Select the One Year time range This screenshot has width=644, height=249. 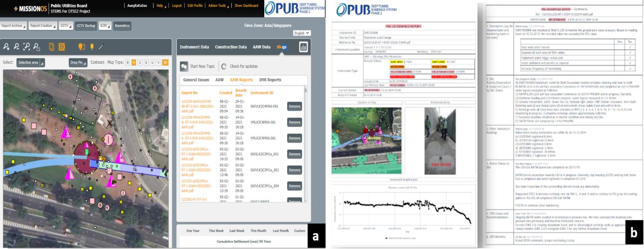click(194, 231)
